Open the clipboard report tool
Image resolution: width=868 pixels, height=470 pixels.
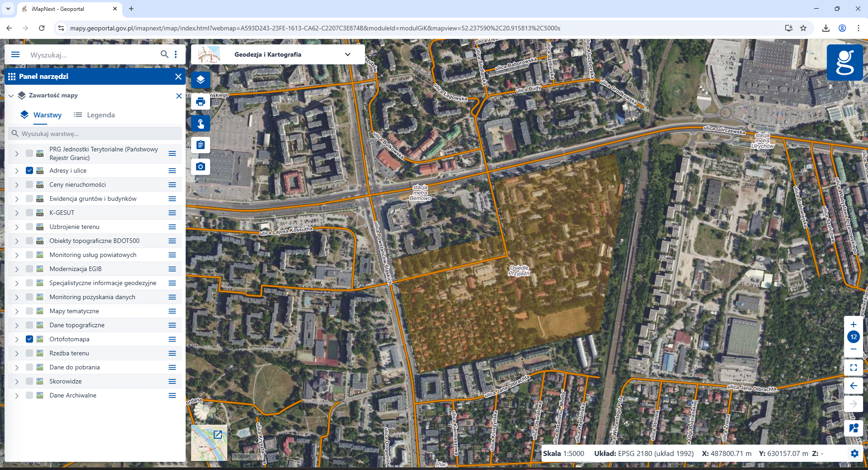click(x=201, y=145)
